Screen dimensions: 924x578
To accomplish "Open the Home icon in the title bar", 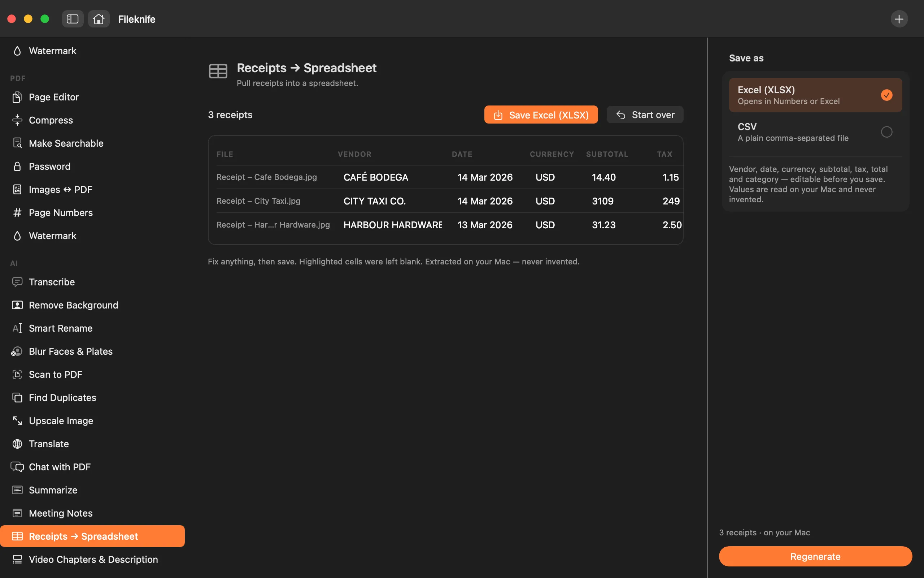I will click(x=99, y=19).
